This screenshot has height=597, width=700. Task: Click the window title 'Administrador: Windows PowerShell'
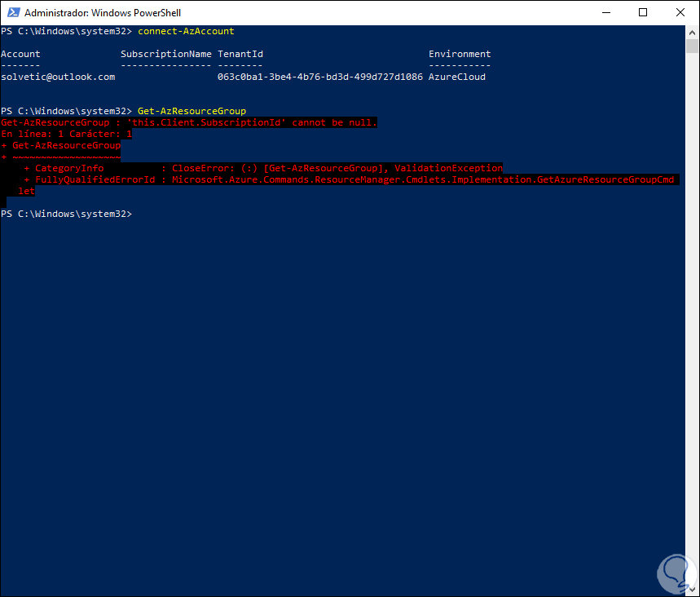point(103,13)
